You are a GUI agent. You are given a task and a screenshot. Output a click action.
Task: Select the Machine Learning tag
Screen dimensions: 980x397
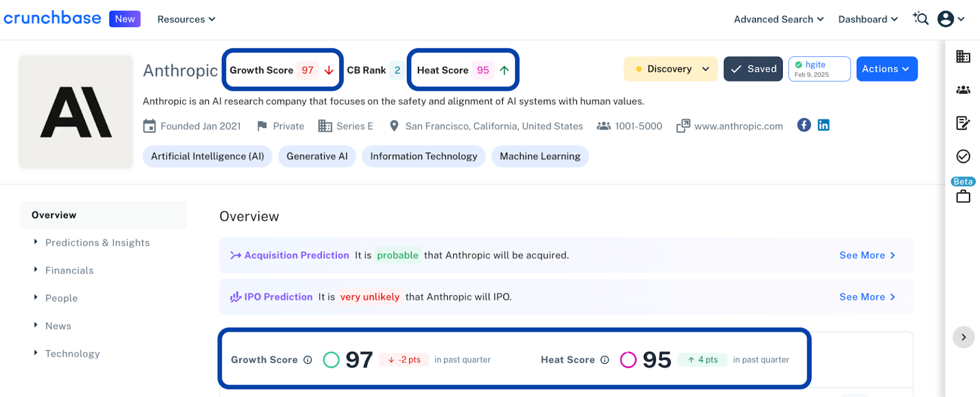point(540,156)
